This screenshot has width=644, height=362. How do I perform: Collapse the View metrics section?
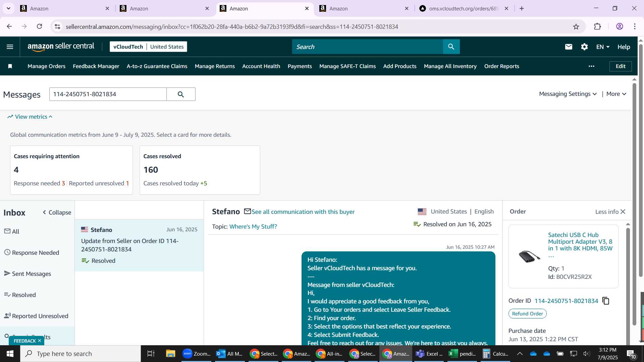tap(30, 117)
